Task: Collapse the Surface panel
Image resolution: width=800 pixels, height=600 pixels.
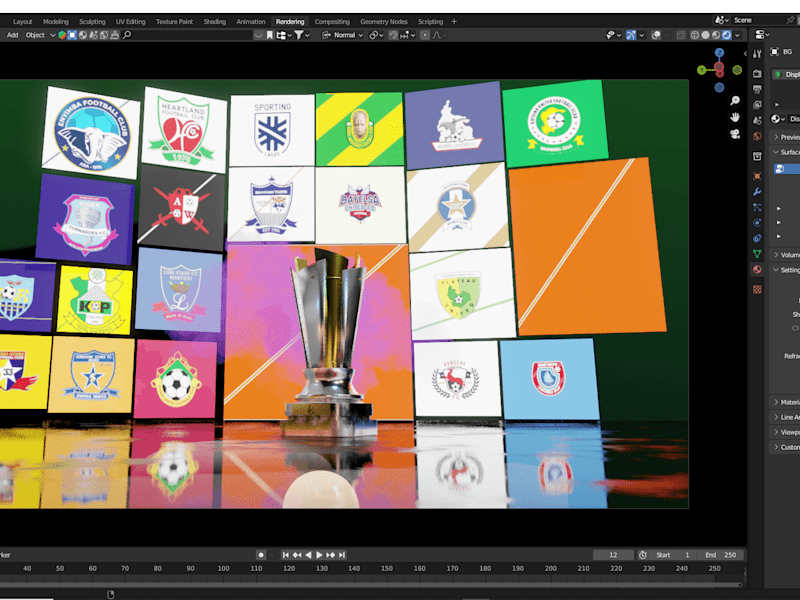Action: pos(786,152)
